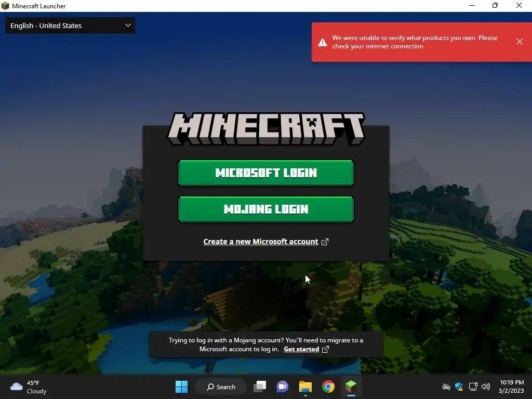The width and height of the screenshot is (532, 399).
Task: Click the network status tray icon
Action: 473,387
